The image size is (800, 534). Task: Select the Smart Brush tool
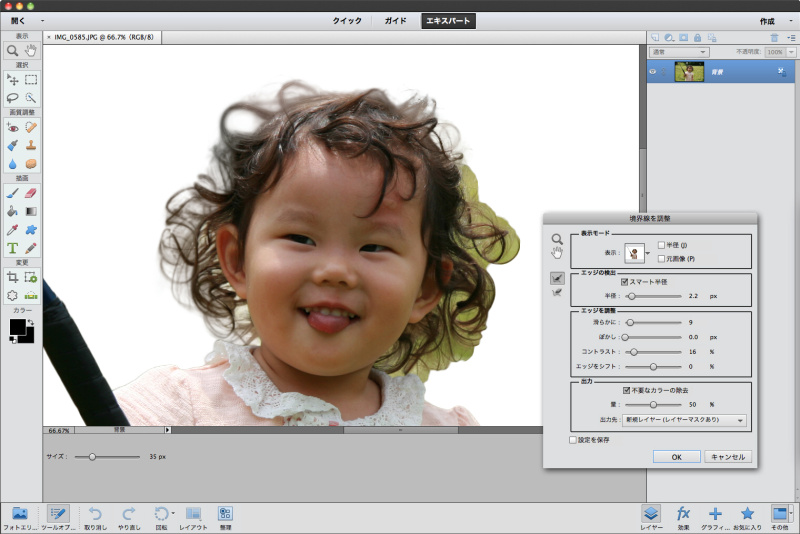click(x=12, y=145)
